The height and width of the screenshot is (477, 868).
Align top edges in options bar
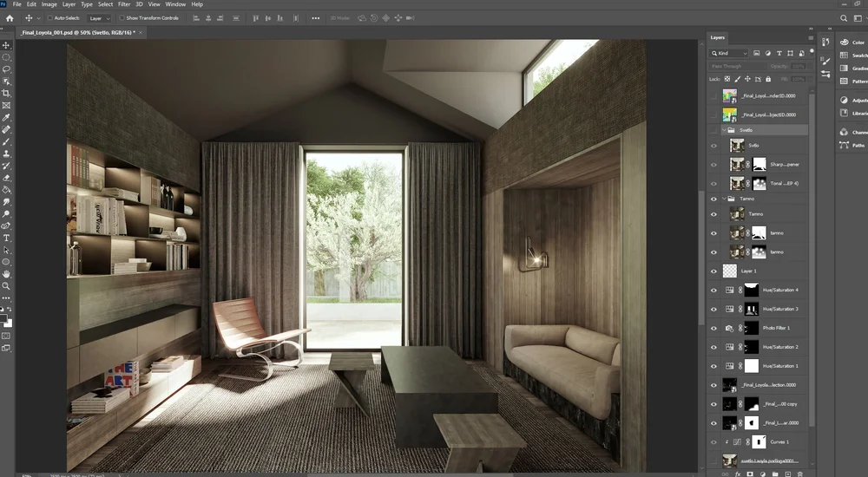tap(256, 18)
